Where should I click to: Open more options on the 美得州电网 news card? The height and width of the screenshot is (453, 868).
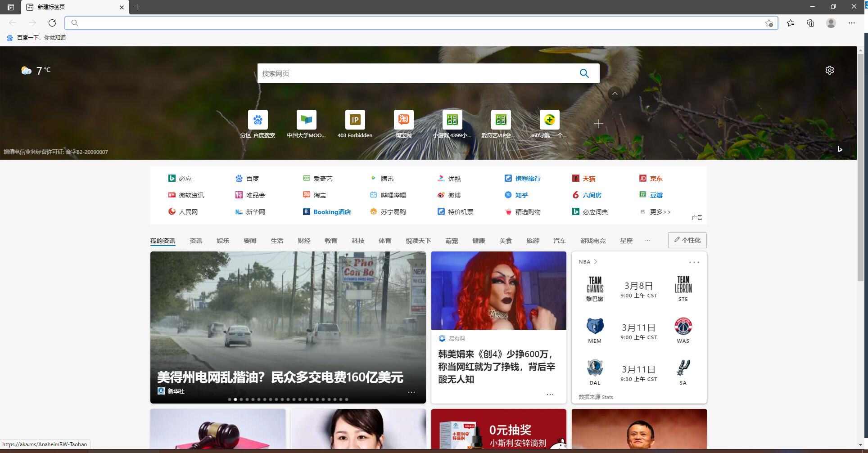click(411, 392)
